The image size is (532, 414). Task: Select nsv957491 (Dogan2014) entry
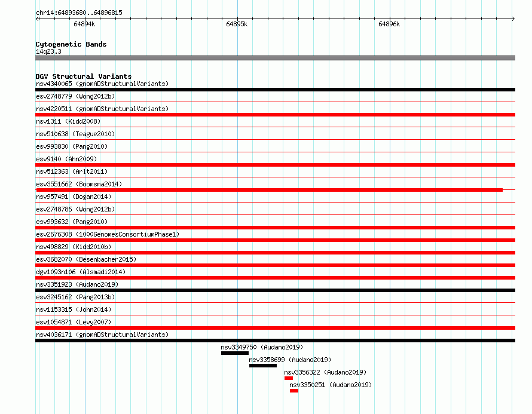[74, 197]
